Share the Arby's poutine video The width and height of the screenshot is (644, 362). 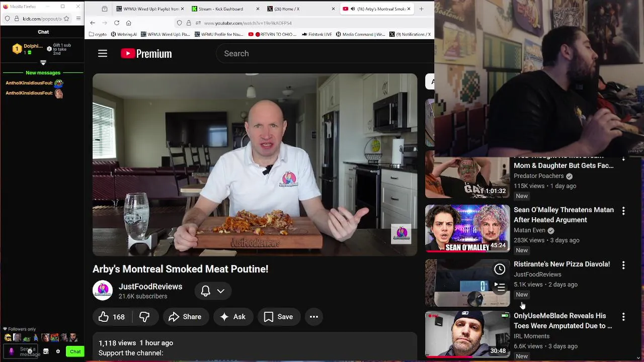(185, 317)
